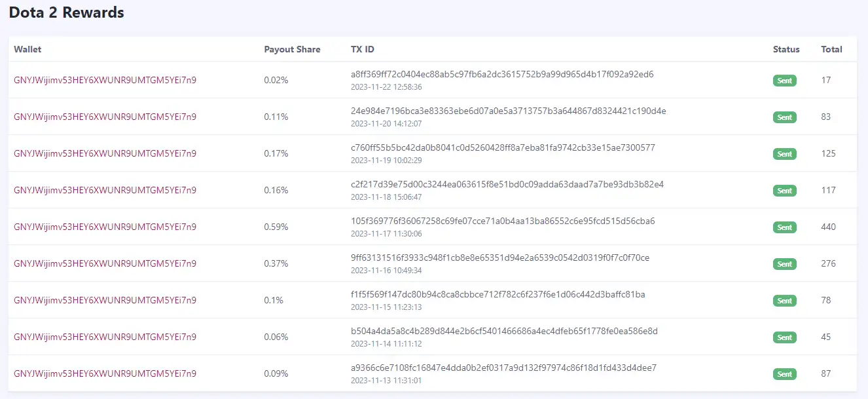Click timestamp 2023-11-19 10:02:29
The image size is (868, 399).
386,161
